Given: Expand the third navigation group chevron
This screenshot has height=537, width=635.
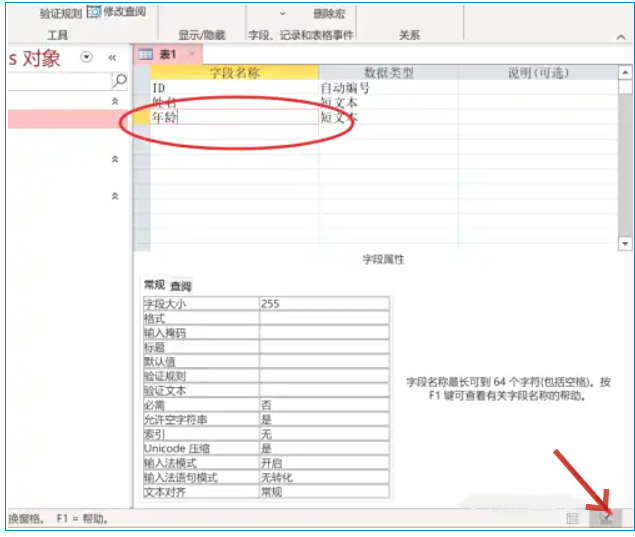Looking at the screenshot, I should 114,195.
